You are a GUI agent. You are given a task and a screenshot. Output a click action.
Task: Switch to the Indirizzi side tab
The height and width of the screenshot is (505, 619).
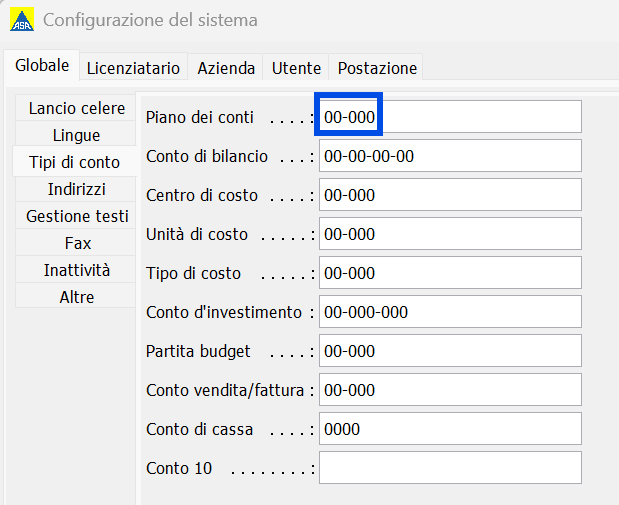(76, 189)
